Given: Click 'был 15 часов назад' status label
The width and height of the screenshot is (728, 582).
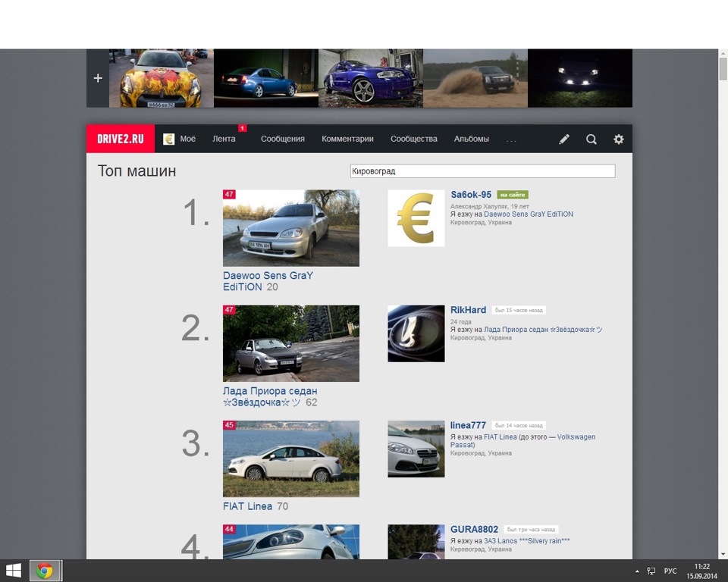Looking at the screenshot, I should pos(519,310).
